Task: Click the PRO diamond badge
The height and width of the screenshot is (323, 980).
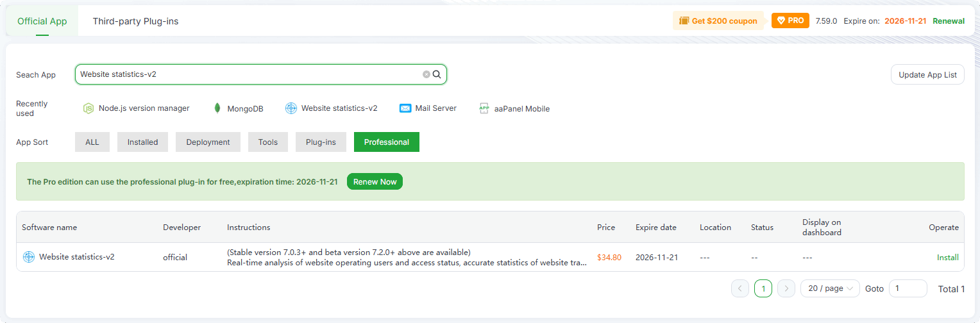Action: 790,21
